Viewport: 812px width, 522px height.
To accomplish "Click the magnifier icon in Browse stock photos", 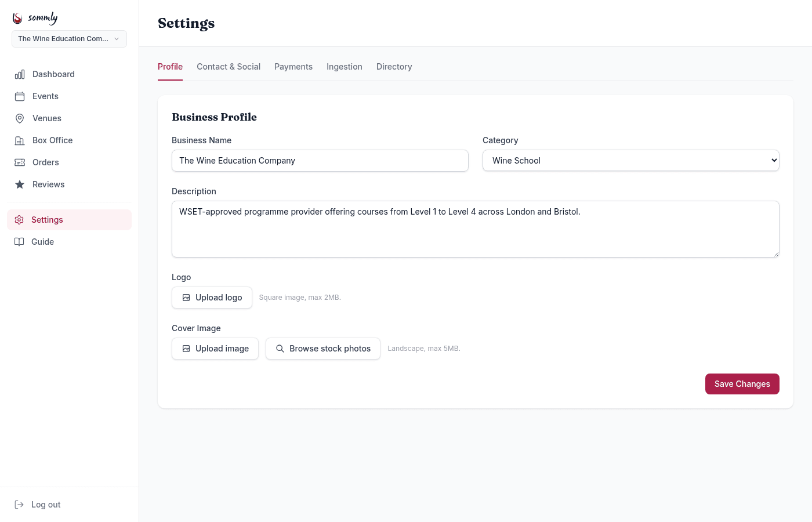I will [280, 349].
